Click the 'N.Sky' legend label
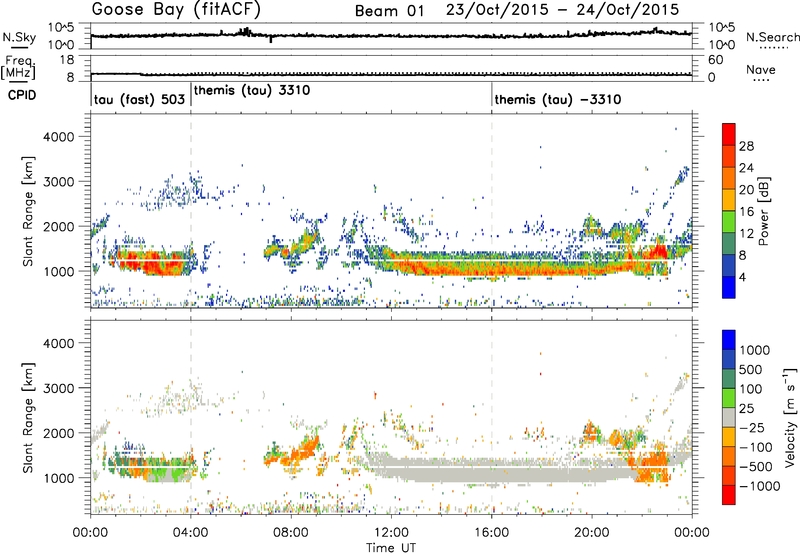 [19, 37]
